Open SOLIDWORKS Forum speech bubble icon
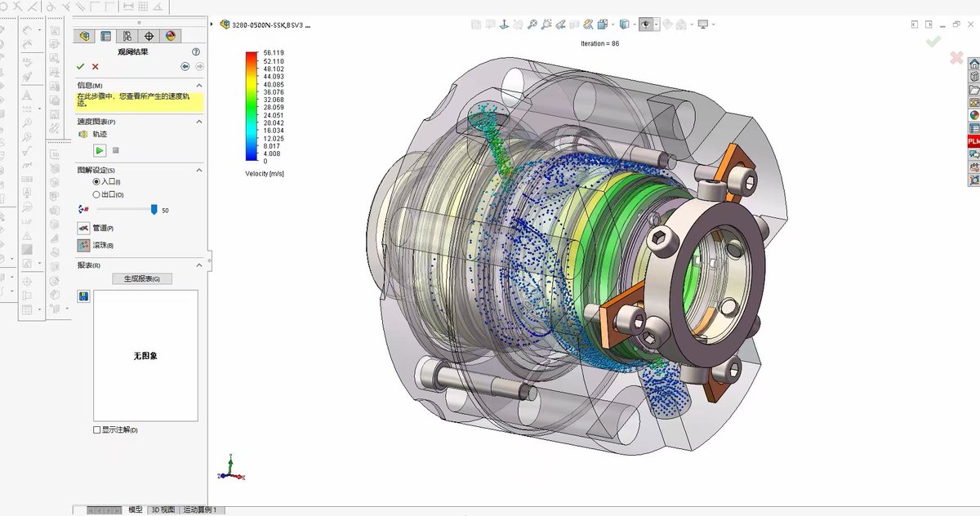The width and height of the screenshot is (980, 516). click(973, 154)
